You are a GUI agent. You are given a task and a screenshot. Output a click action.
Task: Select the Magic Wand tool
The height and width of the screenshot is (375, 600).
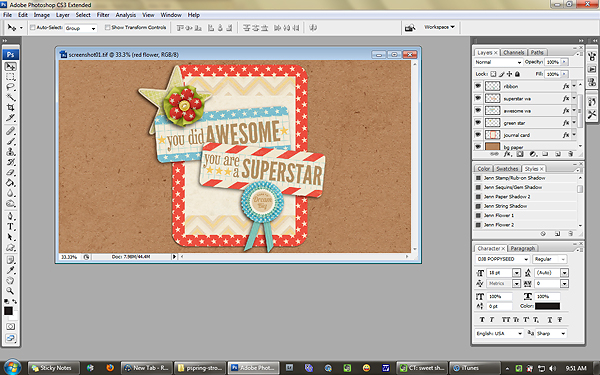click(x=10, y=97)
